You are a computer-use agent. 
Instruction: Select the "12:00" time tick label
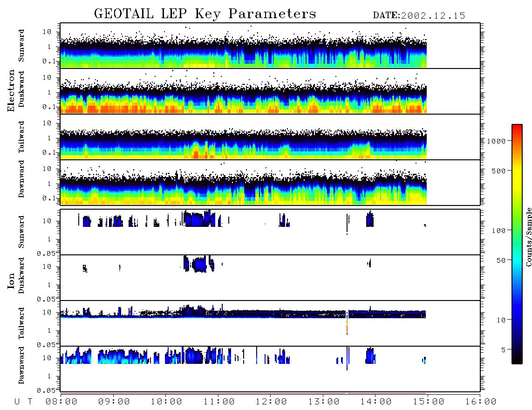pyautogui.click(x=271, y=402)
